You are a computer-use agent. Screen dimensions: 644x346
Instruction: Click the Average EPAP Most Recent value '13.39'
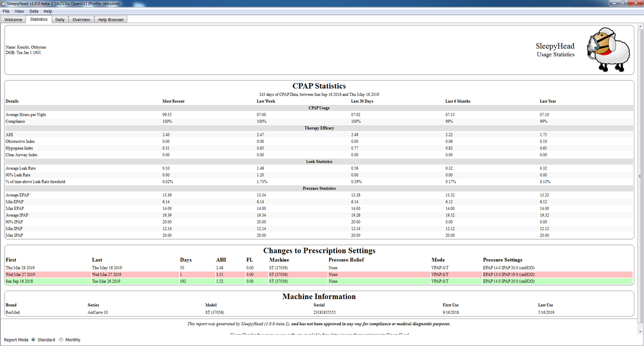(x=167, y=195)
